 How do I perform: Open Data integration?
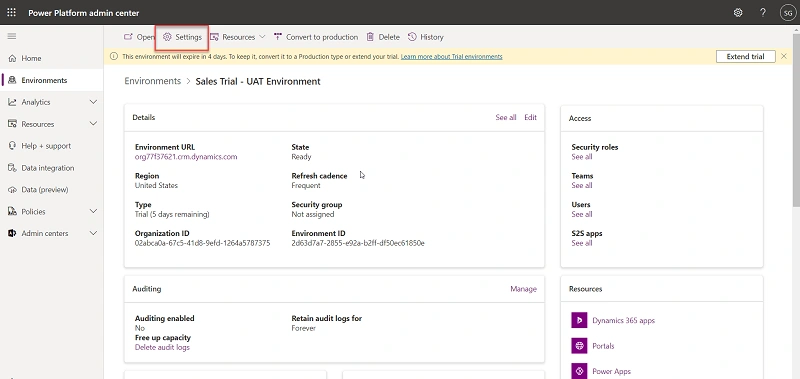[x=52, y=168]
